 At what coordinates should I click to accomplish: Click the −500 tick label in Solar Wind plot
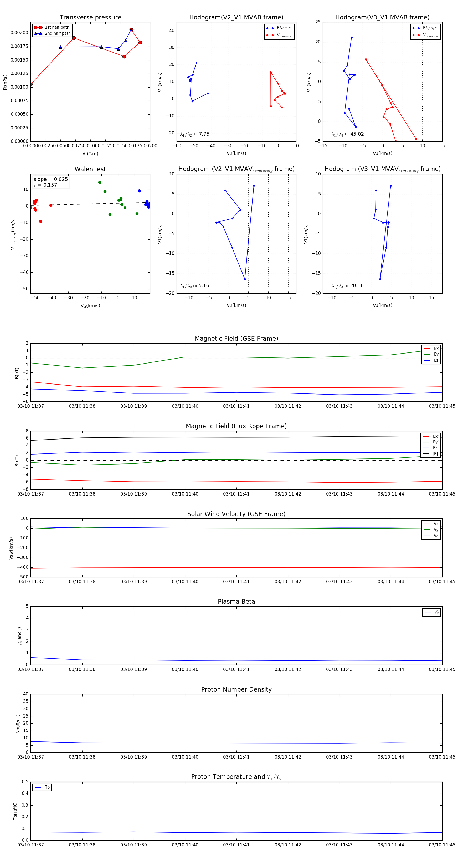[23, 577]
